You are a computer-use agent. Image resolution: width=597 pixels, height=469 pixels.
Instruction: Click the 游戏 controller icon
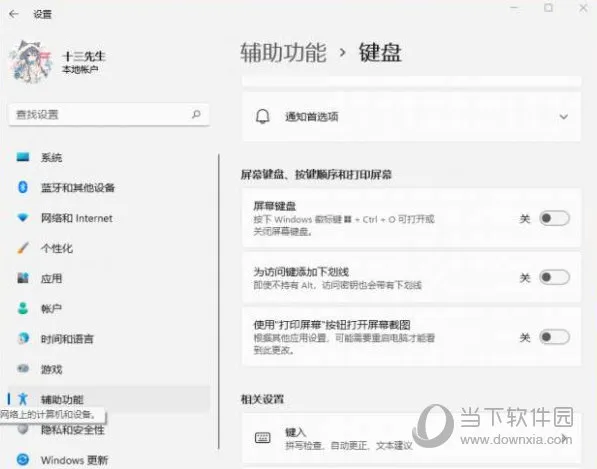coord(23,368)
